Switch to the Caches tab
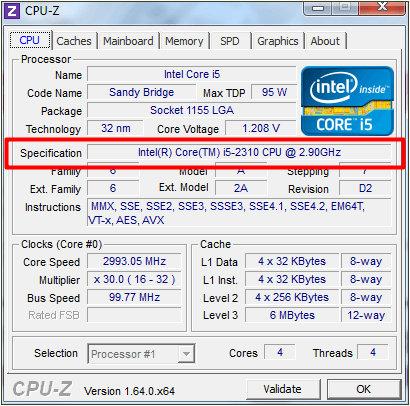410x406 pixels. 74,41
